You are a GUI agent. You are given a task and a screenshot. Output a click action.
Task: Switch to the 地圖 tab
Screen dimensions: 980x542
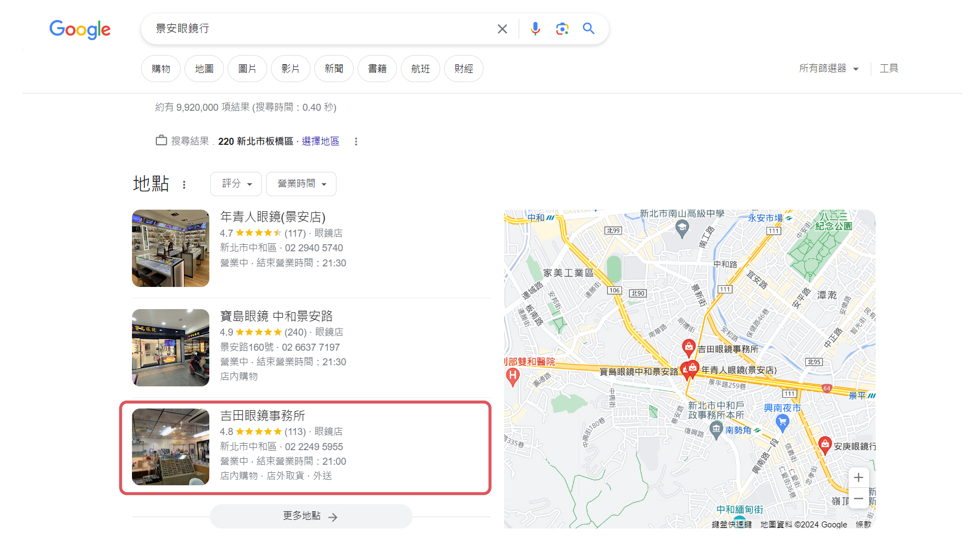click(204, 69)
